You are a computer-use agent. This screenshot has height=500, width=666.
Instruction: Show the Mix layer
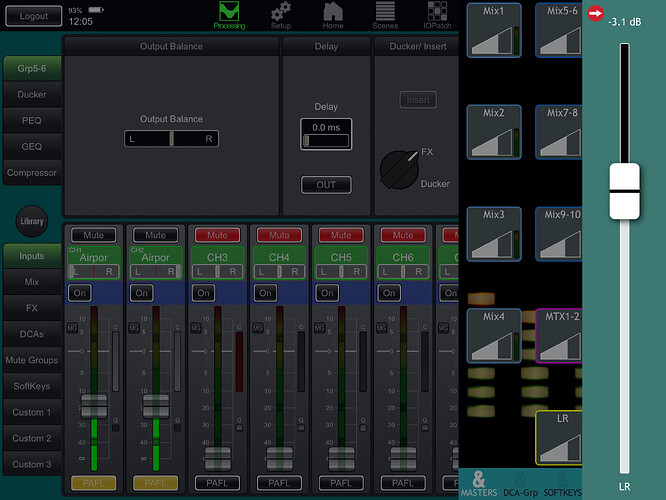(x=32, y=282)
